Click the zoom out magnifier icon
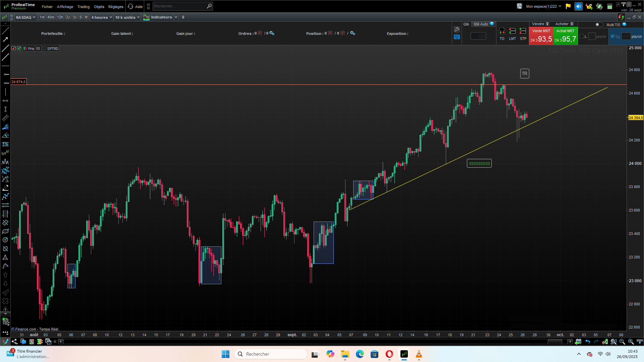The width and height of the screenshot is (644, 362). [622, 342]
